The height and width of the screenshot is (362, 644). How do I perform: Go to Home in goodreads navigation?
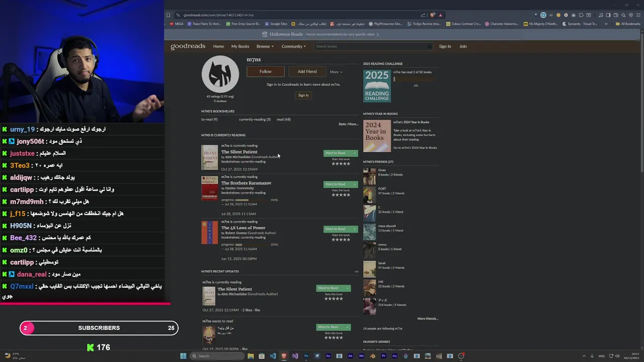[218, 46]
